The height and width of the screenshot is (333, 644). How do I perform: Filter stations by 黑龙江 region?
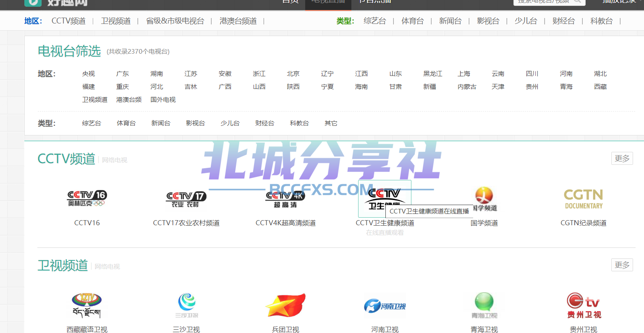click(x=433, y=74)
